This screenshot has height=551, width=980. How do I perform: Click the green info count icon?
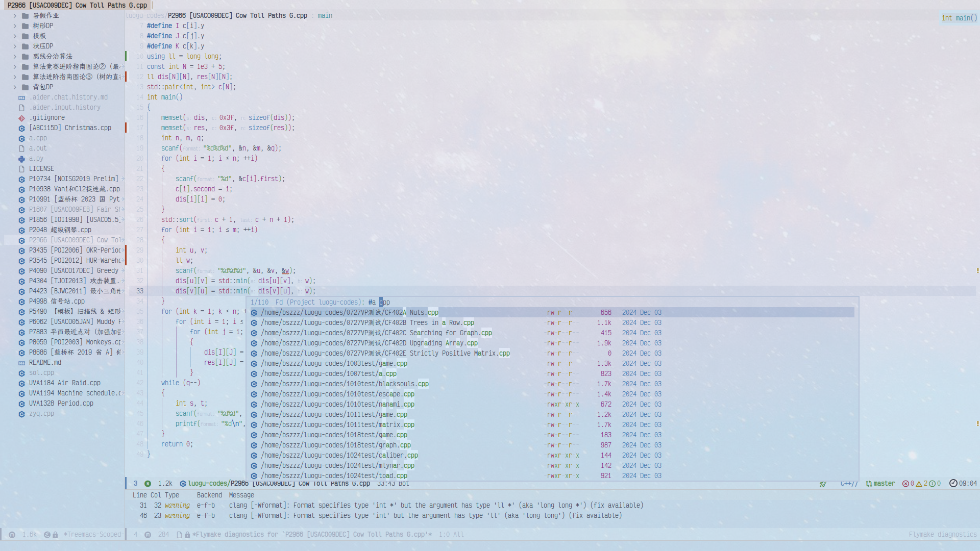point(932,484)
